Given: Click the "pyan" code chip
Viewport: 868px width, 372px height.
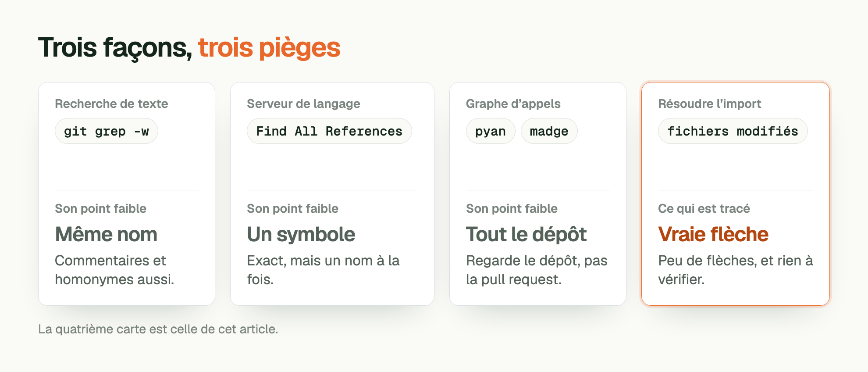Looking at the screenshot, I should [491, 131].
